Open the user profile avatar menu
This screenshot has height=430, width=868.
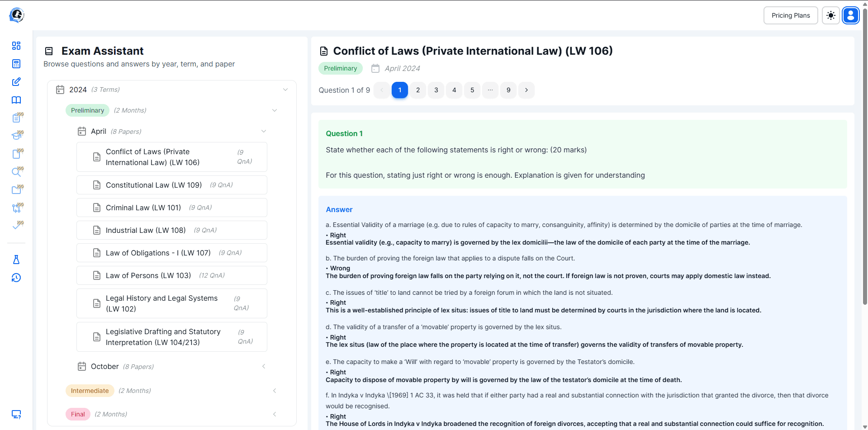pyautogui.click(x=851, y=15)
